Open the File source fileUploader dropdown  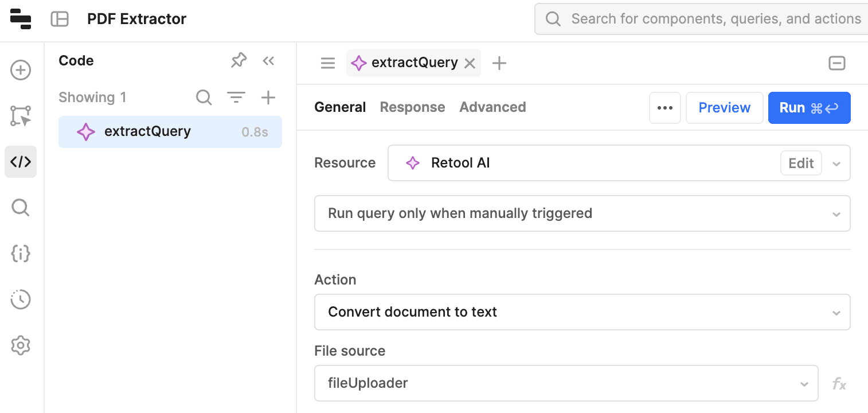(566, 383)
